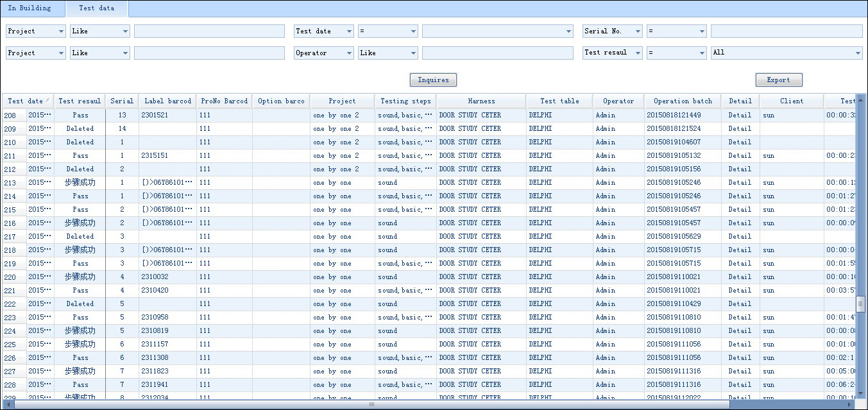The width and height of the screenshot is (868, 410).
Task: Click the horizontal scrollbar thumb below the table
Action: (371, 405)
